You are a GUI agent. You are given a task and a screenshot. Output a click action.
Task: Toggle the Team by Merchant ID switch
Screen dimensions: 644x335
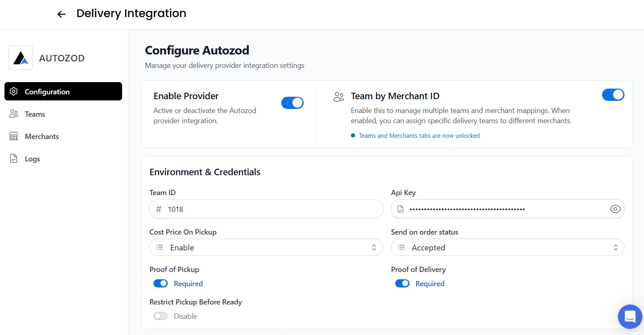(x=613, y=95)
